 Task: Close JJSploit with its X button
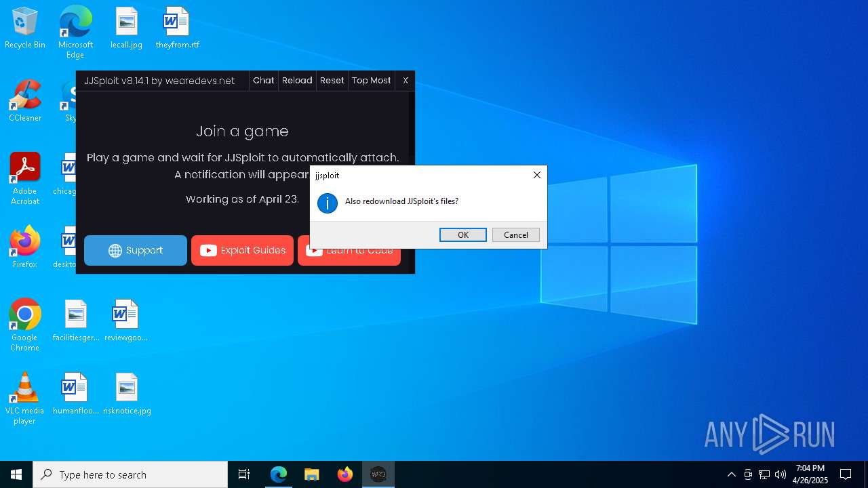pyautogui.click(x=406, y=80)
